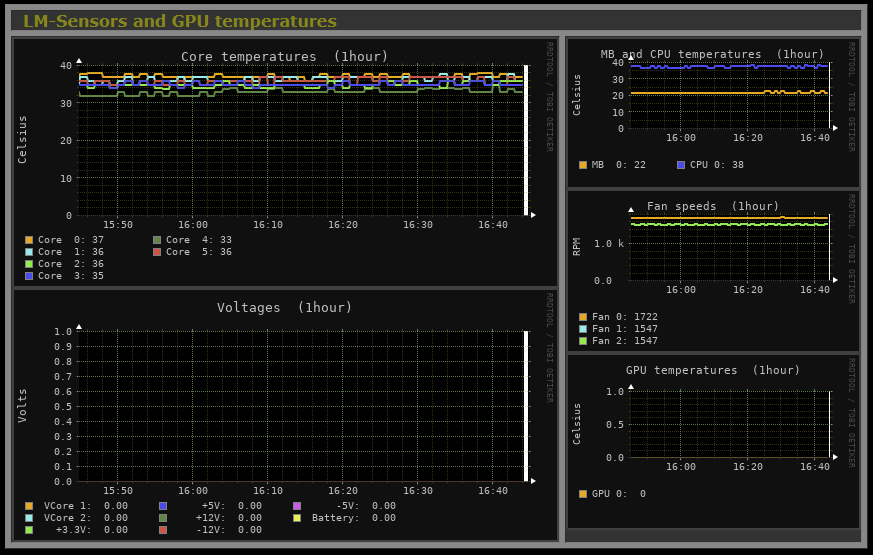Click the red Core 5 legend swatch
The height and width of the screenshot is (555, 873).
(x=157, y=252)
